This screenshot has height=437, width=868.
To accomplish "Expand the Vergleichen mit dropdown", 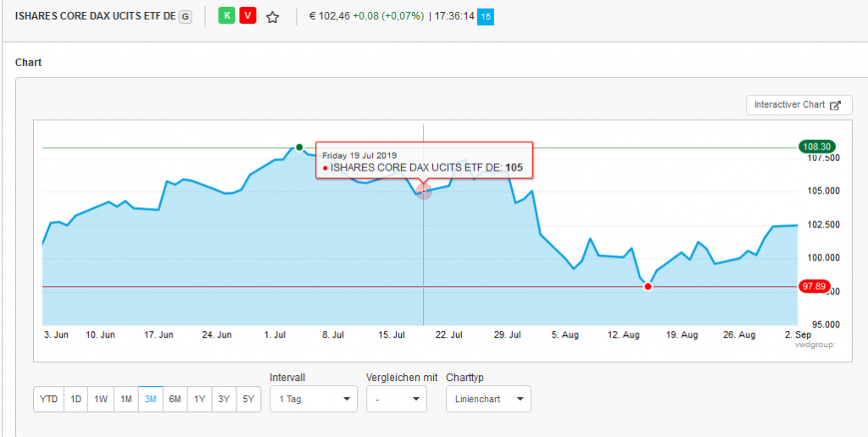I will [x=396, y=399].
